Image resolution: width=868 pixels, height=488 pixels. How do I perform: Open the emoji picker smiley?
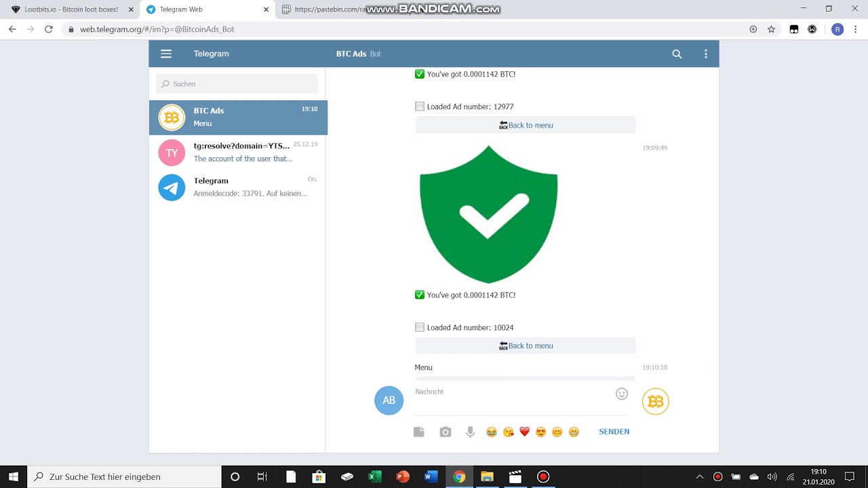point(622,394)
